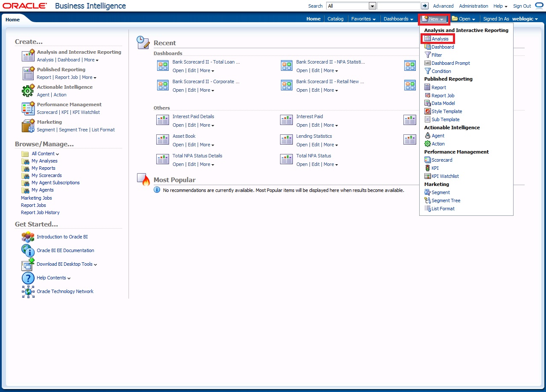Viewport: 546px width, 392px height.
Task: Click the Interest Paid Details analysis icon
Action: (x=163, y=120)
